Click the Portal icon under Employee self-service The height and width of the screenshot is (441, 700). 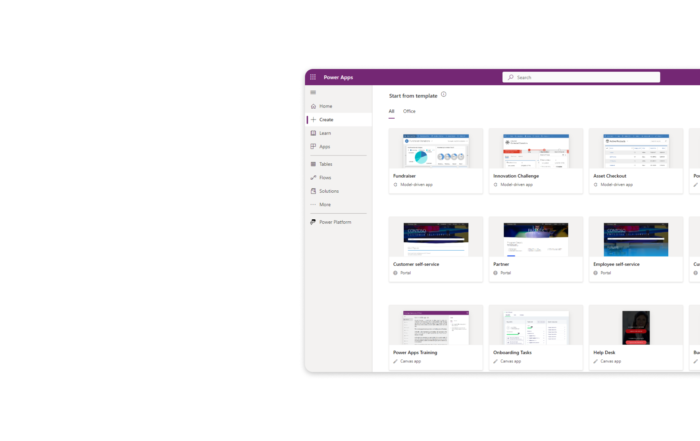pyautogui.click(x=596, y=273)
